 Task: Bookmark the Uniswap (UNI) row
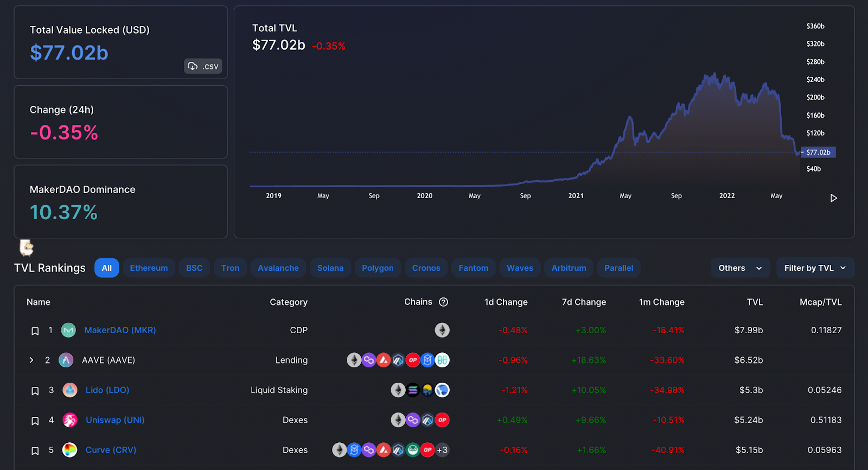pos(35,421)
